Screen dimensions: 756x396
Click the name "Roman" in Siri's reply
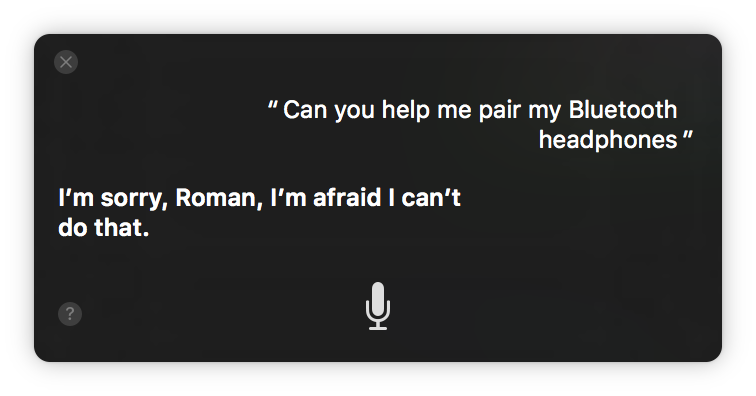tap(219, 198)
